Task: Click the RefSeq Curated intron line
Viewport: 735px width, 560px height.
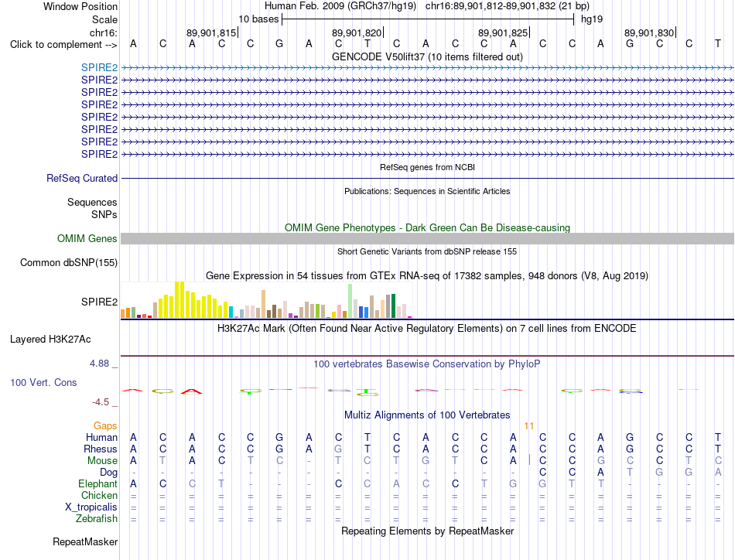Action: pyautogui.click(x=427, y=178)
